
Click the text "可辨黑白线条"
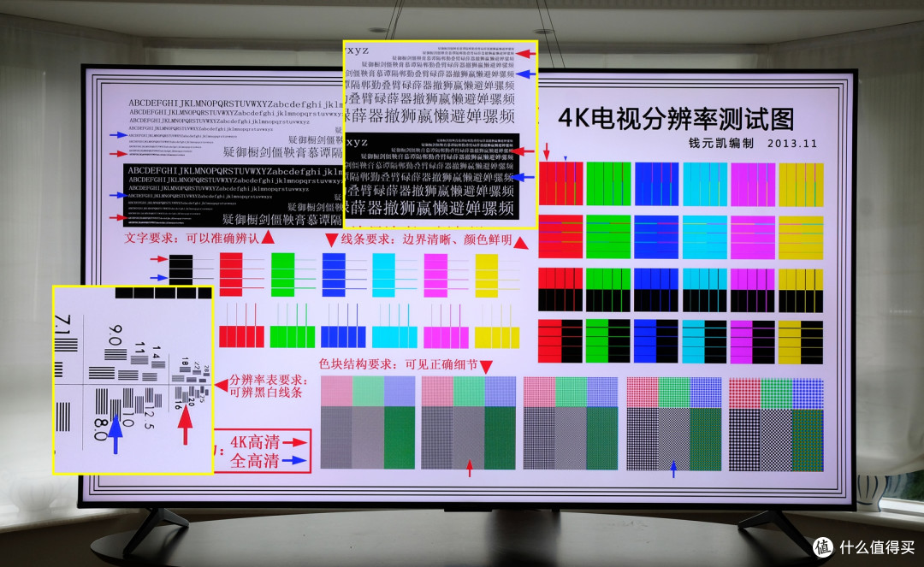pos(266,393)
